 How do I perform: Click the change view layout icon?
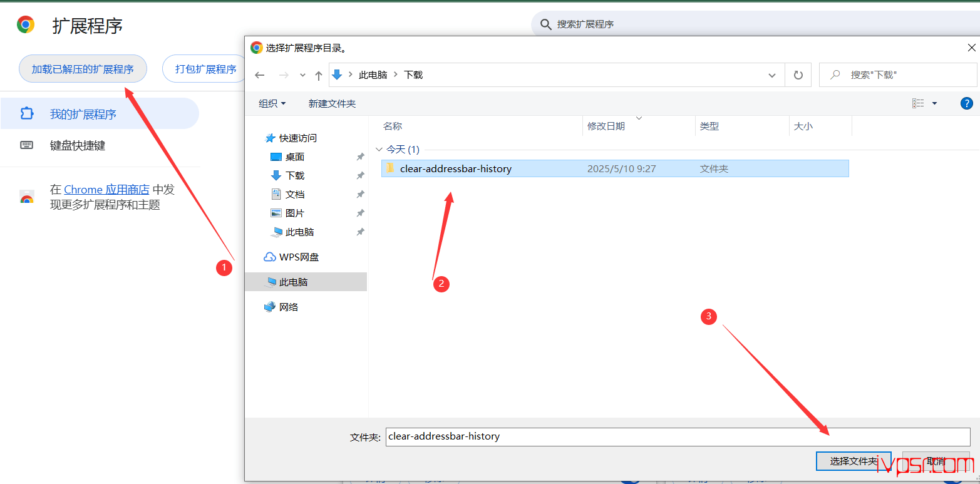tap(918, 103)
